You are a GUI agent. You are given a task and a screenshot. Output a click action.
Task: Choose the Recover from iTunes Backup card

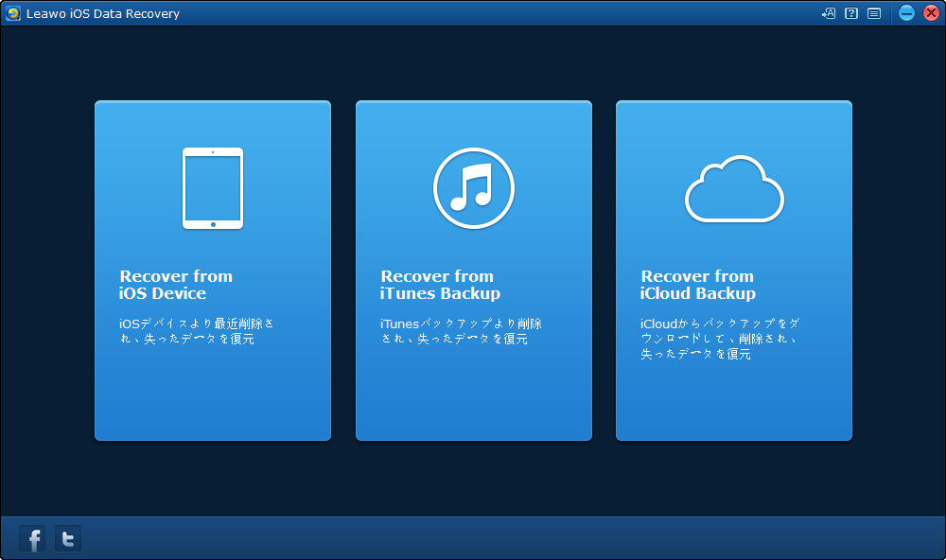coord(474,271)
